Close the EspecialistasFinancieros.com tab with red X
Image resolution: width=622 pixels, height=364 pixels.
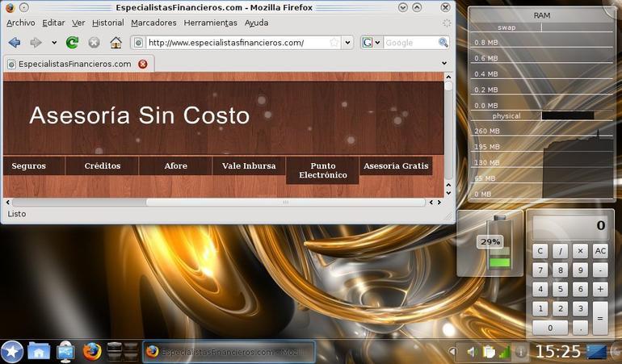143,64
